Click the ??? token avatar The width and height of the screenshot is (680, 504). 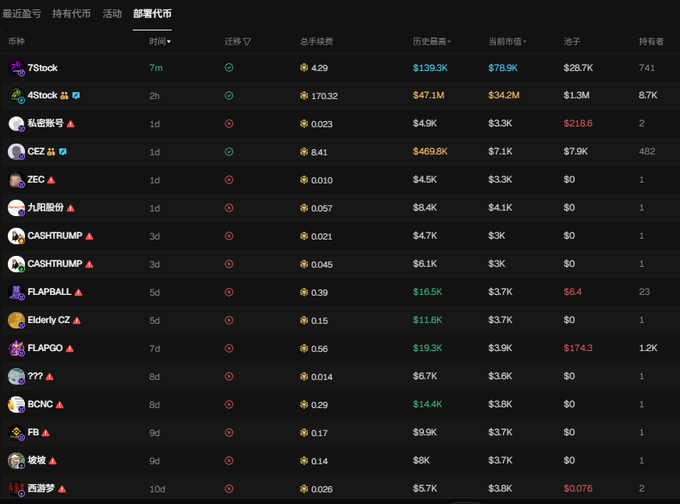pyautogui.click(x=16, y=376)
